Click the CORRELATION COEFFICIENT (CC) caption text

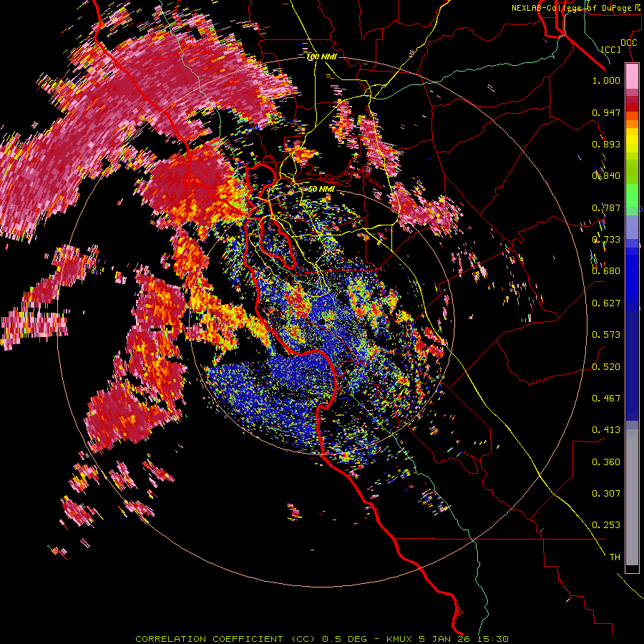coord(225,639)
